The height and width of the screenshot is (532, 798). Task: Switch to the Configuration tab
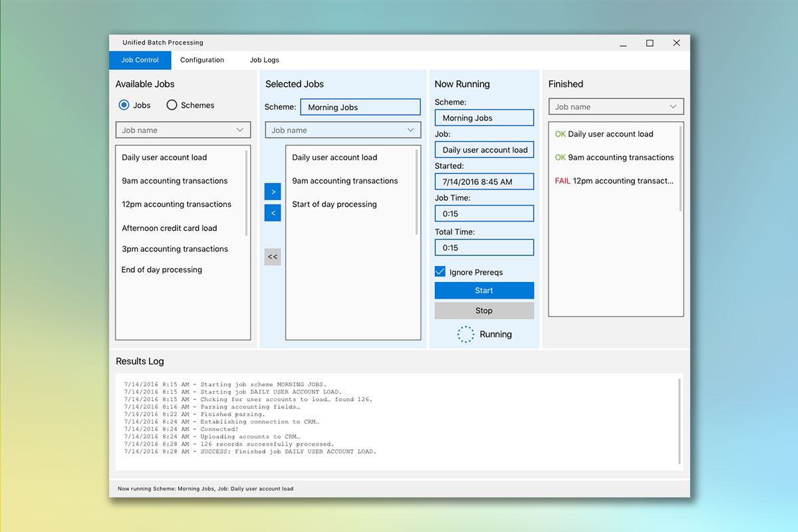click(202, 60)
